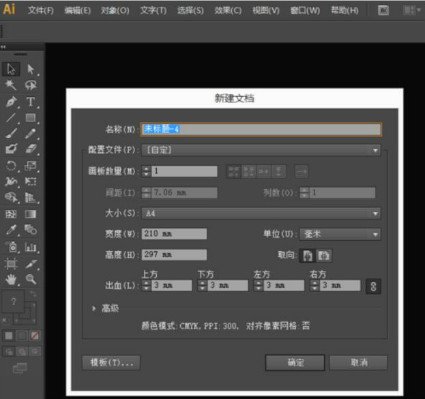Select the Rotate tool
The width and height of the screenshot is (425, 399).
pos(11,165)
